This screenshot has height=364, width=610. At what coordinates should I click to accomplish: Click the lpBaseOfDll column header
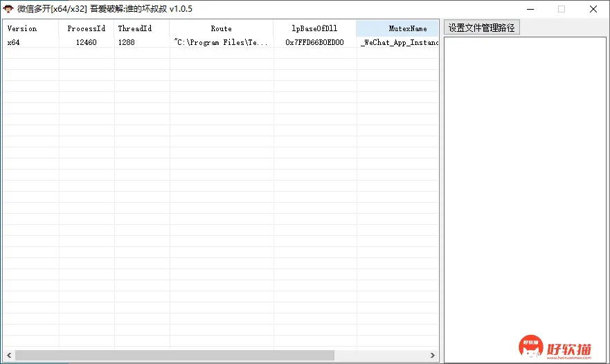315,28
